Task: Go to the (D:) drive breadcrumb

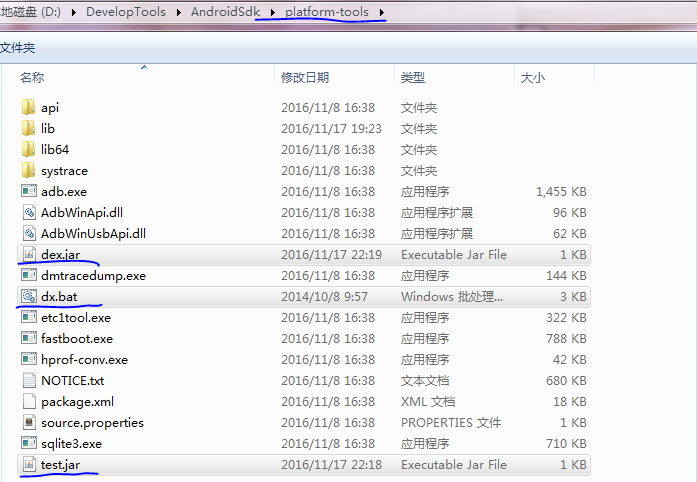Action: (x=30, y=12)
